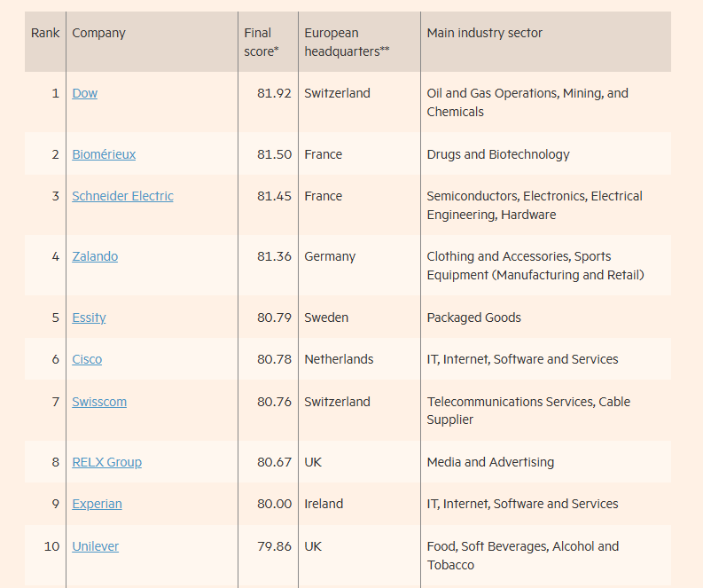Click the 81.92 score cell
703x588 pixels.
click(274, 93)
